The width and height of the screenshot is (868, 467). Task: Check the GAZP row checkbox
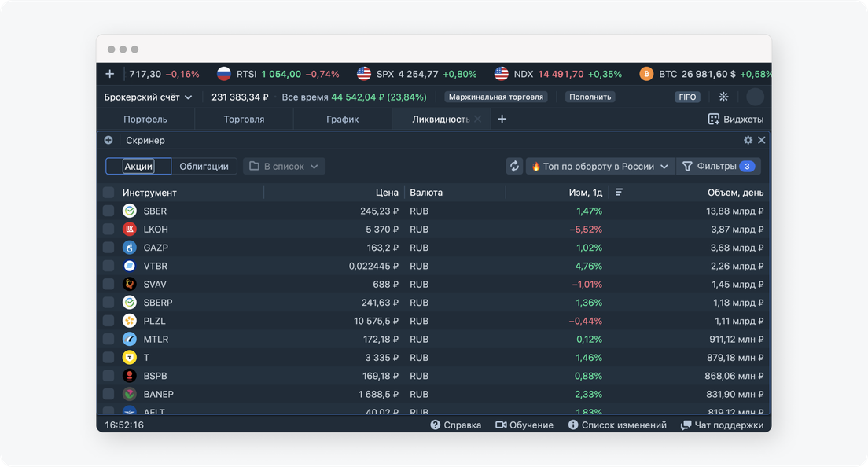click(108, 248)
